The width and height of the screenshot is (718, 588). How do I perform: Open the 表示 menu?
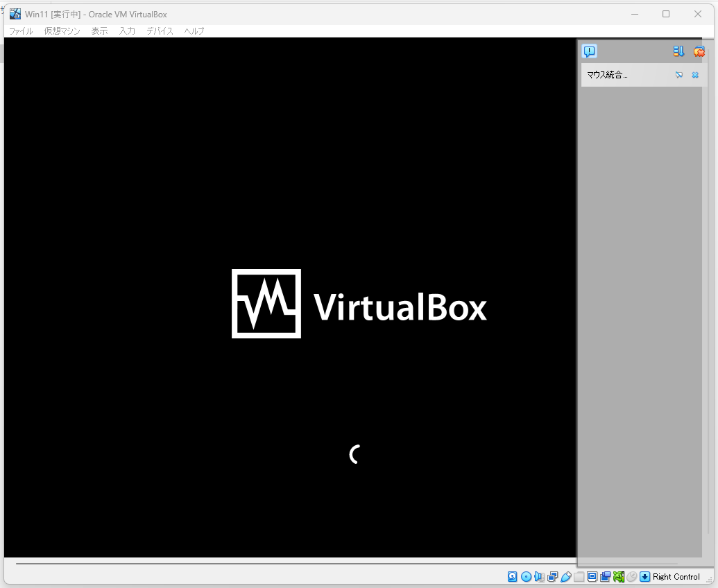point(99,31)
